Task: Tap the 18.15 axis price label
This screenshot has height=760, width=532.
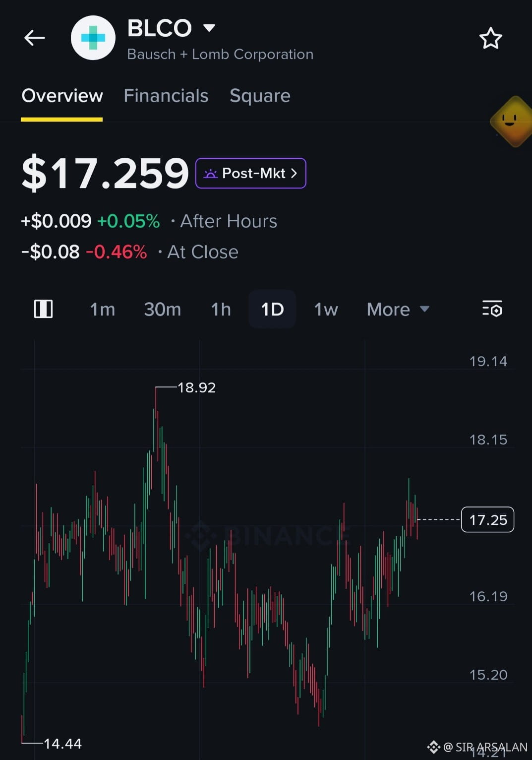Action: [488, 440]
